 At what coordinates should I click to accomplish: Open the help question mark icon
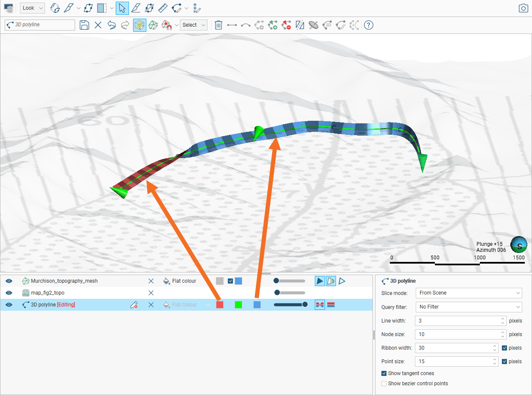tap(369, 25)
